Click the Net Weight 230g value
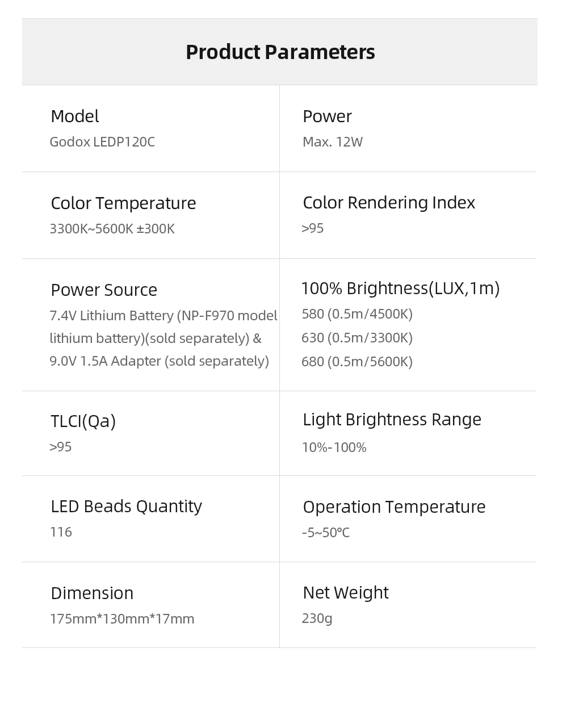Image resolution: width=562 pixels, height=728 pixels. pyautogui.click(x=317, y=618)
